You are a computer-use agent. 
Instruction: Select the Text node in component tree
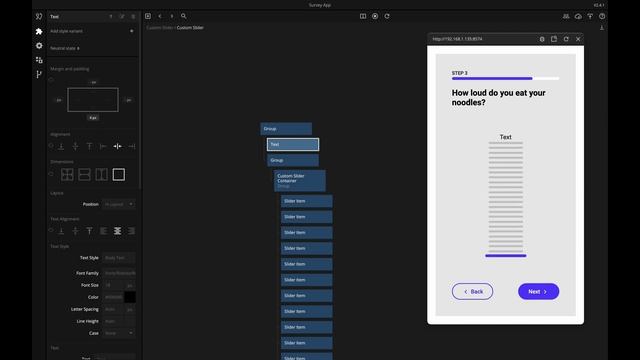point(293,144)
